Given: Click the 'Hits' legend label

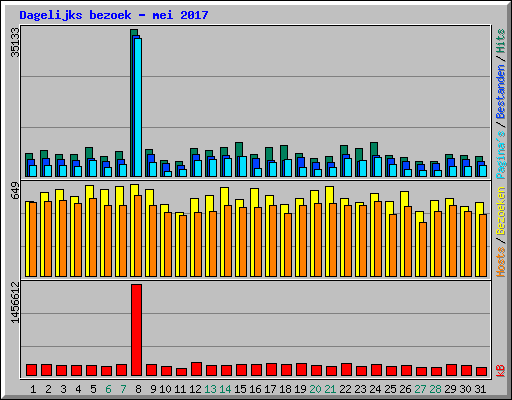Looking at the screenshot, I should point(501,41).
